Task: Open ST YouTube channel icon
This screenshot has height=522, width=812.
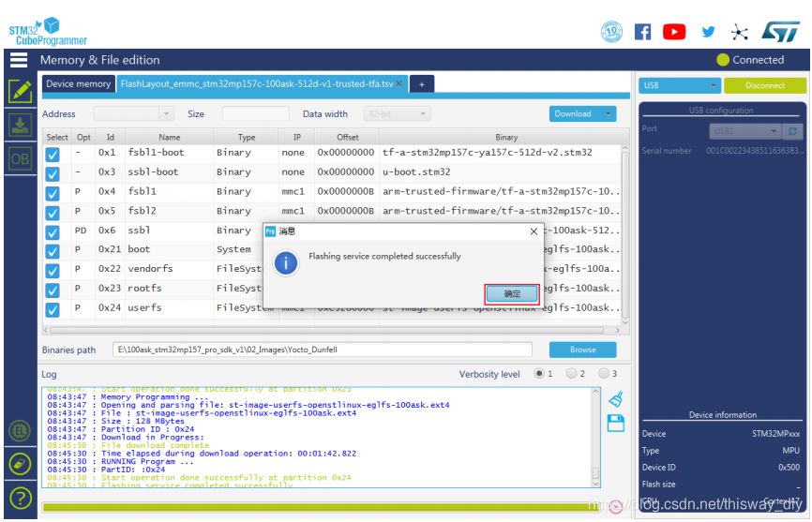Action: 674,32
